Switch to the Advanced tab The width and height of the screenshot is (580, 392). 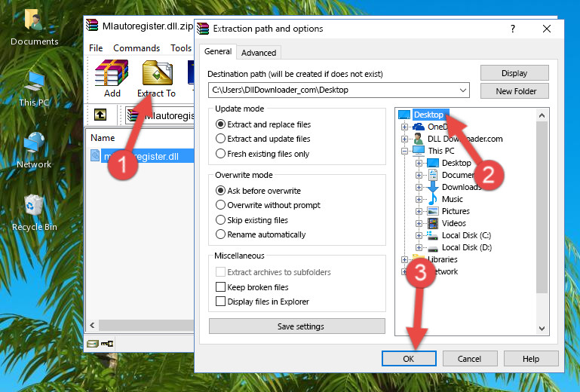tap(258, 53)
